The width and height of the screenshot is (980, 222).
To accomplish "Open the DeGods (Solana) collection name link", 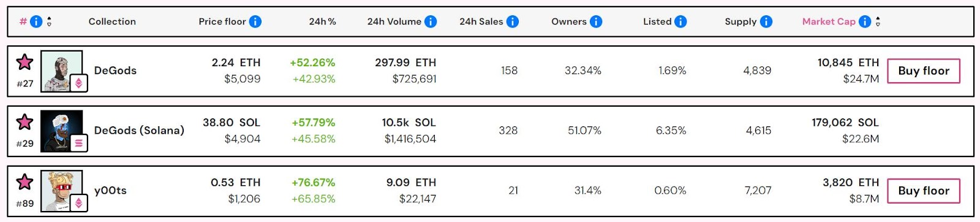I will tap(139, 131).
